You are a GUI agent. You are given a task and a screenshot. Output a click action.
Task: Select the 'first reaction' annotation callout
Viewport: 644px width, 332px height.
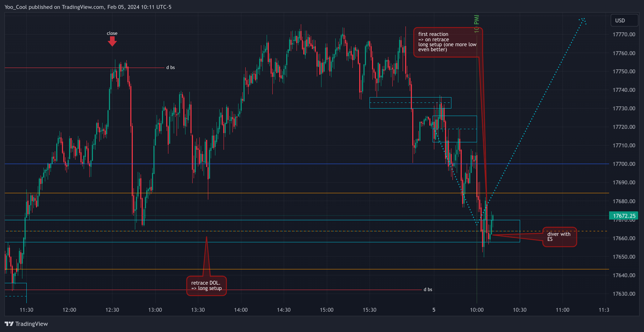pyautogui.click(x=448, y=42)
